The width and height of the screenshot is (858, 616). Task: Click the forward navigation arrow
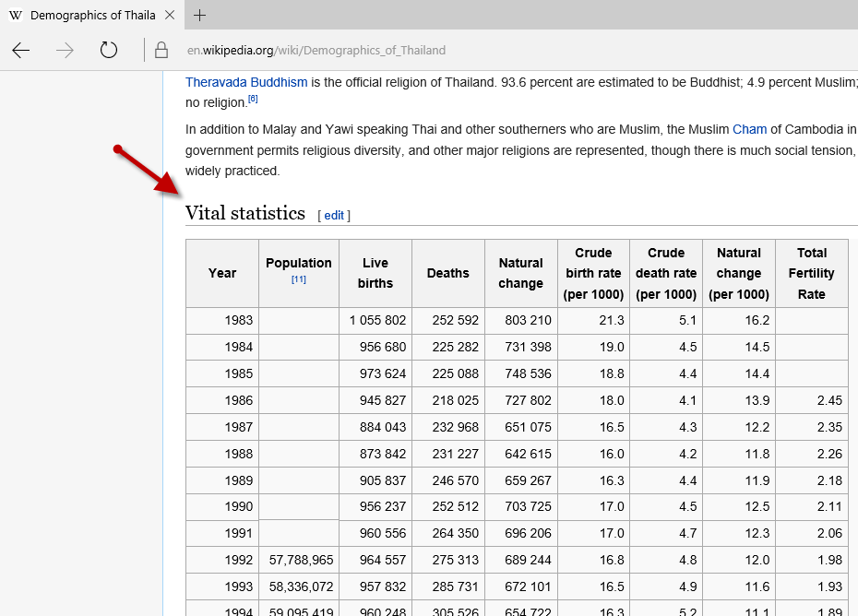(65, 51)
